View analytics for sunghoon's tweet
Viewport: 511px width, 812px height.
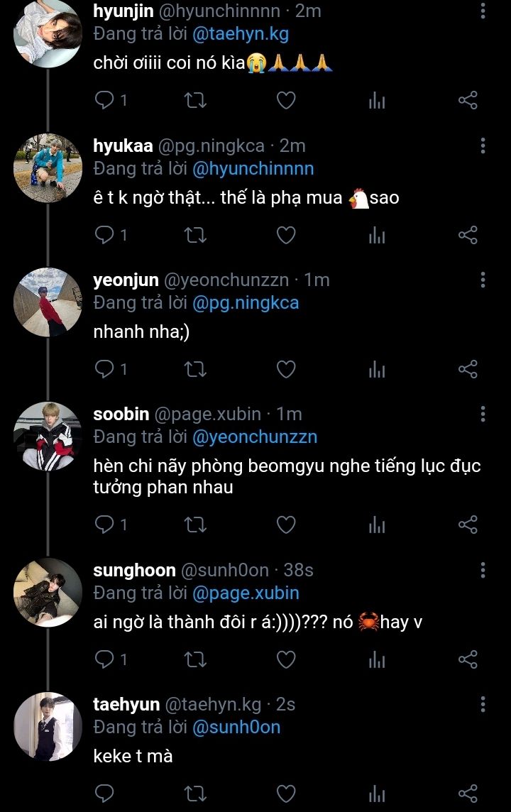(x=377, y=660)
